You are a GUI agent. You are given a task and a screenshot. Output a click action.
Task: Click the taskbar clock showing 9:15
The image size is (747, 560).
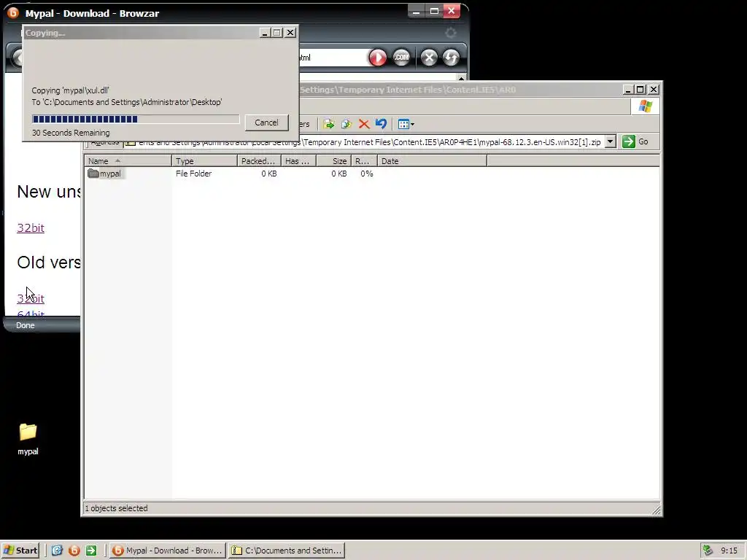point(729,551)
